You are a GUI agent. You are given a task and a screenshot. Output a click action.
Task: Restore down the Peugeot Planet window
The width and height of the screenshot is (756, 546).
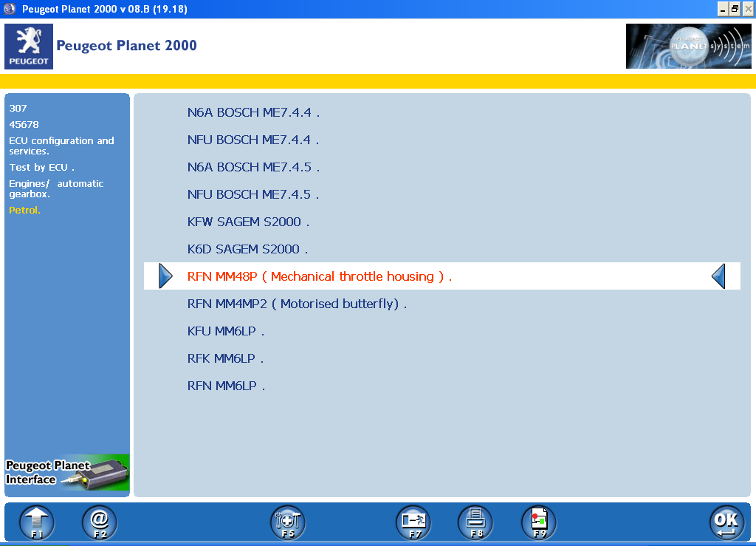point(735,9)
